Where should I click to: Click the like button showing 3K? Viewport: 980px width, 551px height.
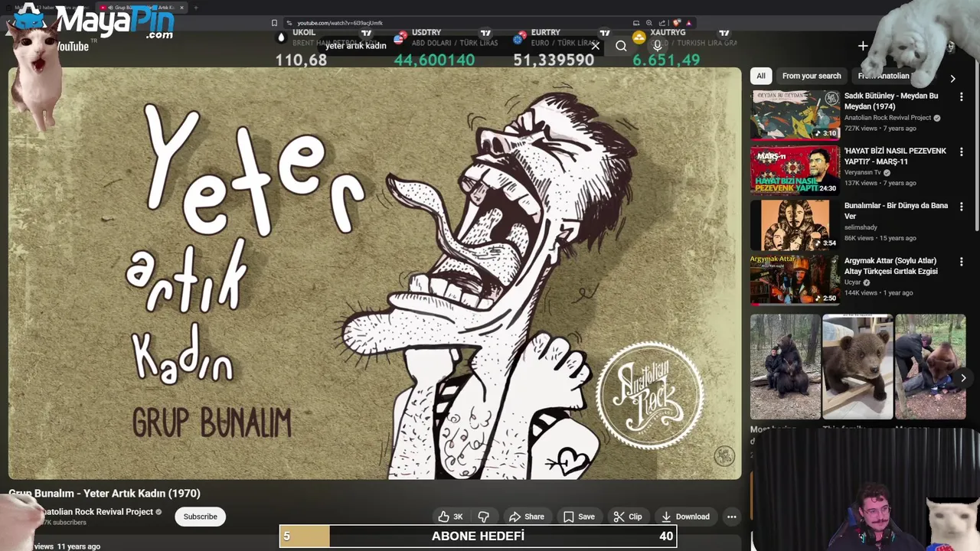450,517
